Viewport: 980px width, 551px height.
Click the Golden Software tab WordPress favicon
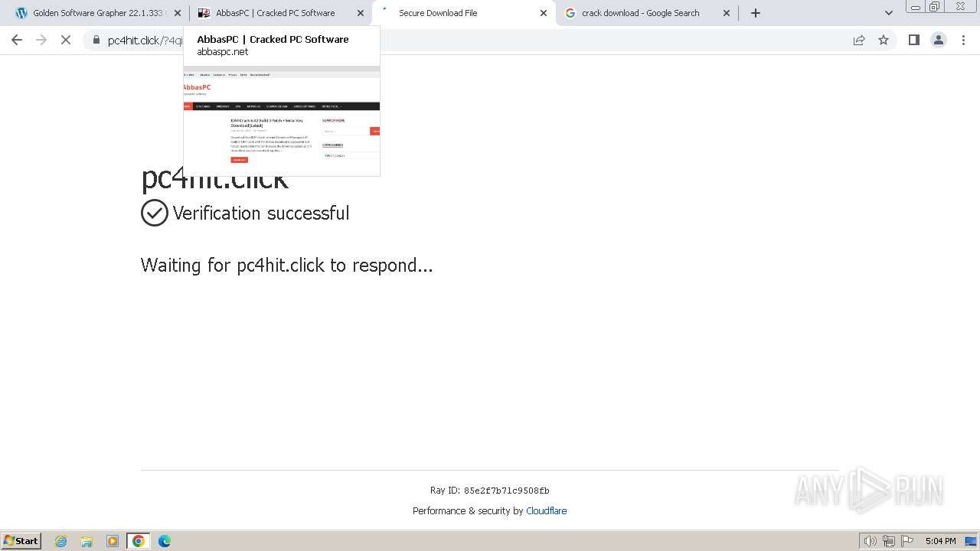pos(21,13)
